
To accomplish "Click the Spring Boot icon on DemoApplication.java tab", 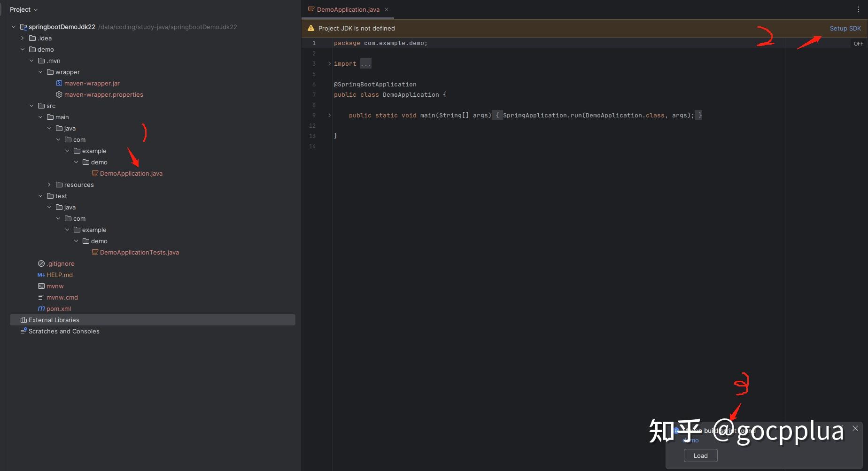I will tap(310, 9).
